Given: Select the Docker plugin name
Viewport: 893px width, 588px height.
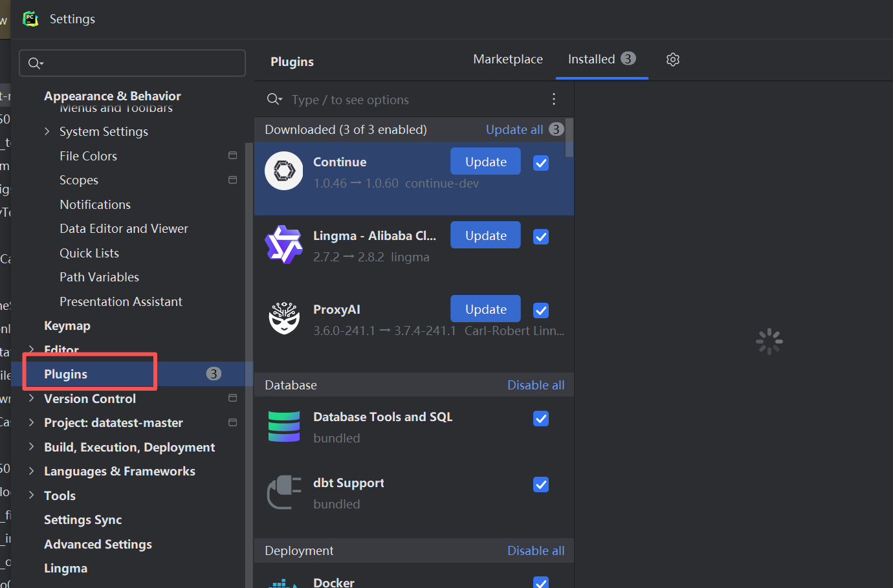Looking at the screenshot, I should pyautogui.click(x=334, y=582).
